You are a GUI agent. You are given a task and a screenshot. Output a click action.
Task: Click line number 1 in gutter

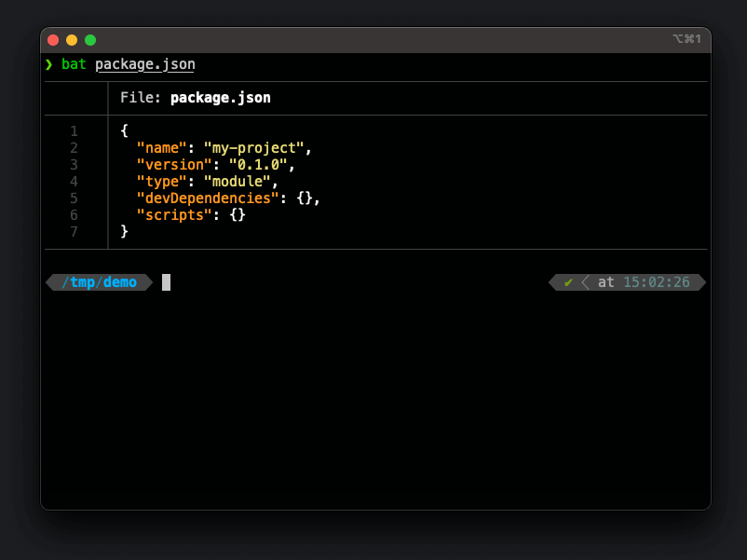pos(74,131)
